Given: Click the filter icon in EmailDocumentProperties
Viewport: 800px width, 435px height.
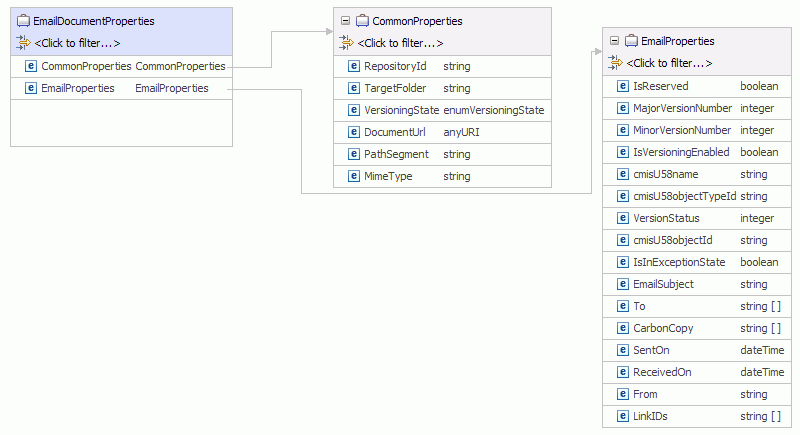Looking at the screenshot, I should 23,43.
